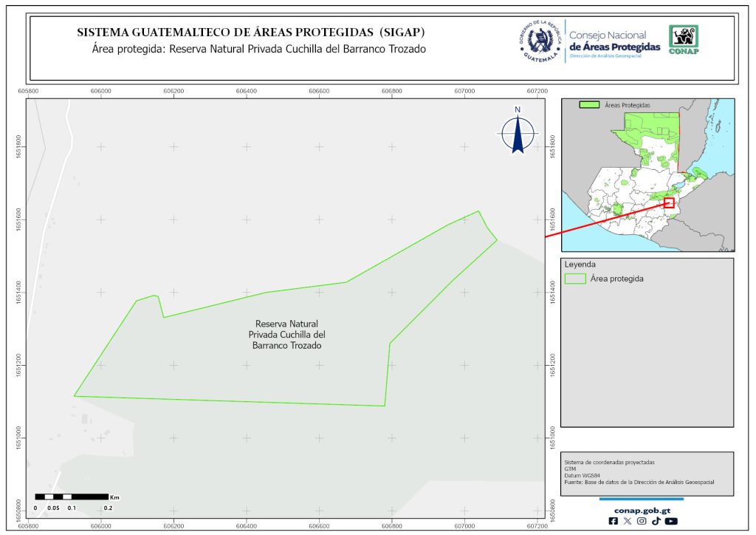Open the X social media icon
The height and width of the screenshot is (535, 756).
pyautogui.click(x=628, y=521)
